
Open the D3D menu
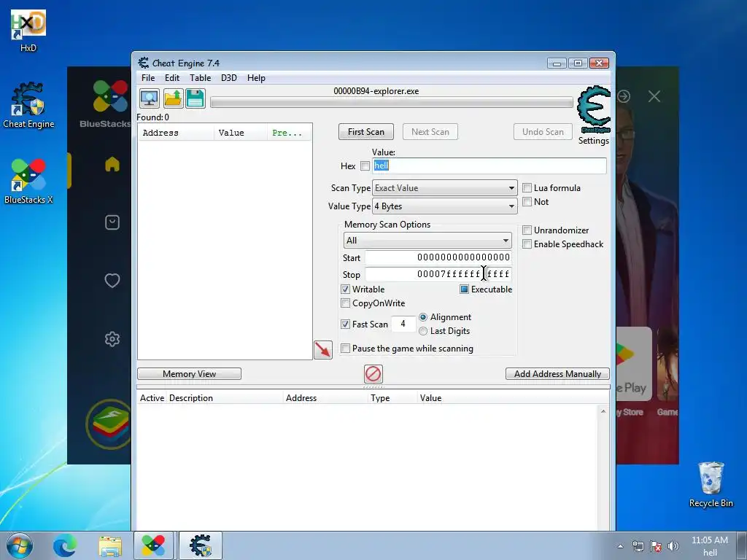click(x=228, y=77)
